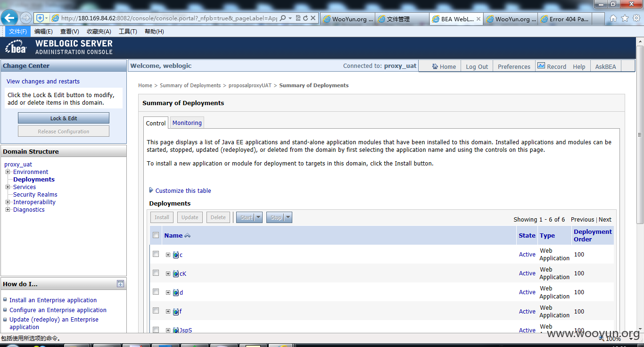Expand the Interoperability tree node
The width and height of the screenshot is (644, 347).
pyautogui.click(x=8, y=202)
